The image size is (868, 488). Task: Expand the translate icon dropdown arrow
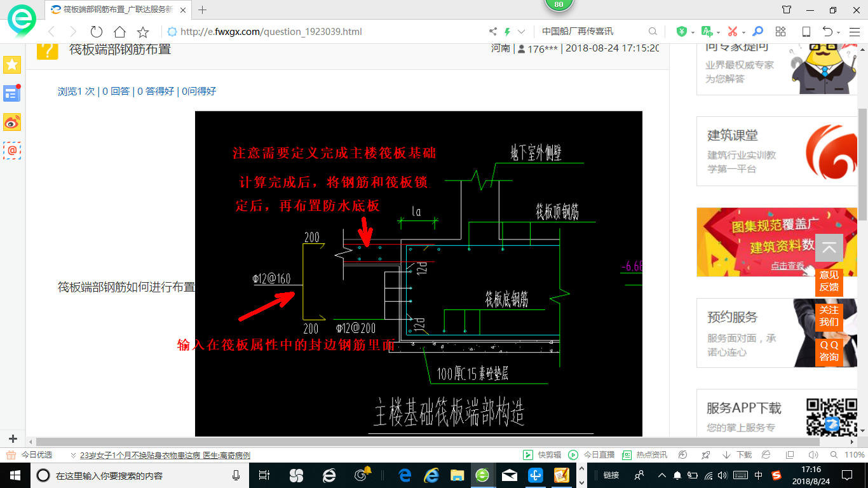coord(718,32)
